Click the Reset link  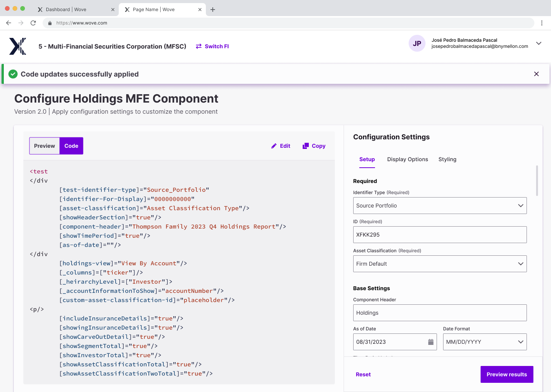(363, 374)
